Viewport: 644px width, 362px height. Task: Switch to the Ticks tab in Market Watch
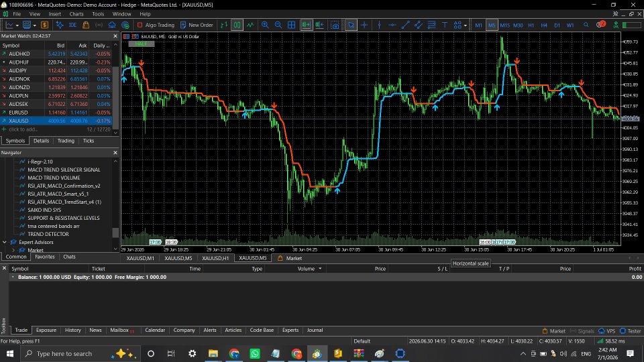click(89, 141)
